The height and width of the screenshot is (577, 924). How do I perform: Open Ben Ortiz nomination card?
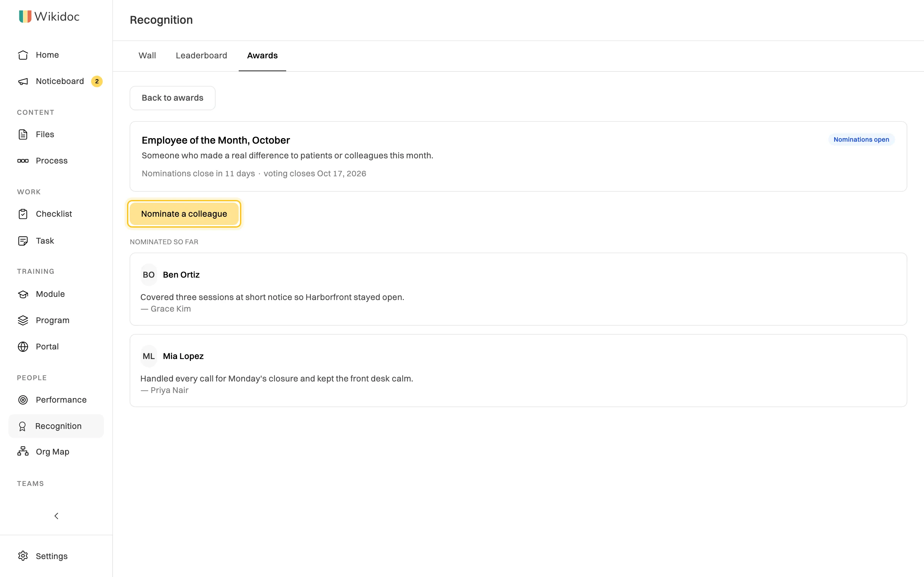pyautogui.click(x=518, y=289)
